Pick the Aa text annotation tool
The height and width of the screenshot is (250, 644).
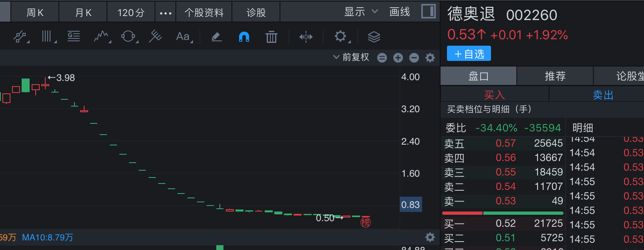point(183,37)
